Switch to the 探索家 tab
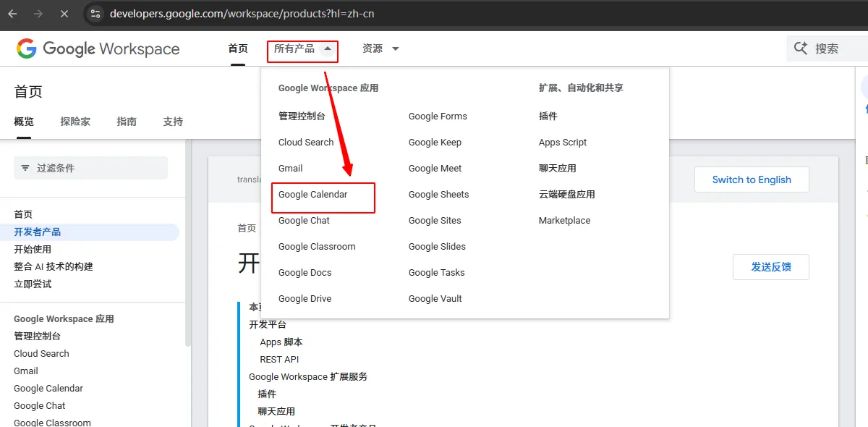Image resolution: width=868 pixels, height=427 pixels. 75,122
